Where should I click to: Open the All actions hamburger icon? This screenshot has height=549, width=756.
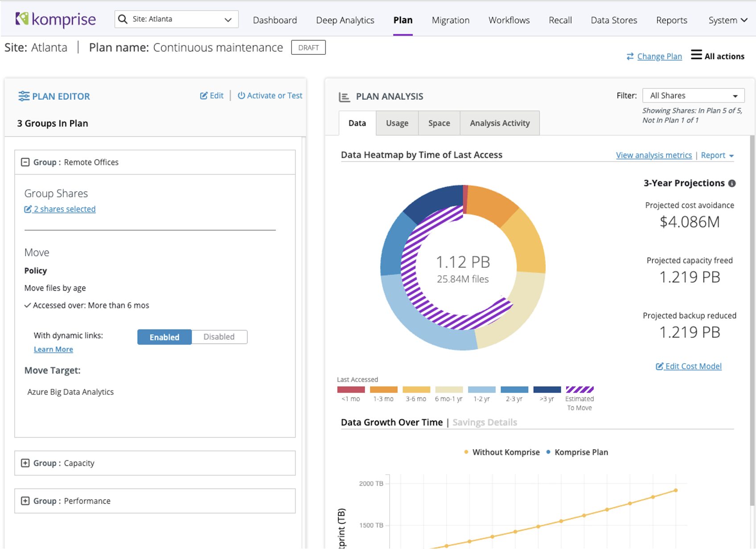click(696, 55)
